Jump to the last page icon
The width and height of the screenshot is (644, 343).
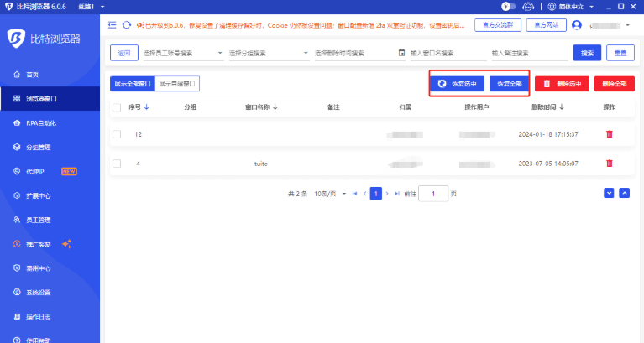pyautogui.click(x=397, y=194)
